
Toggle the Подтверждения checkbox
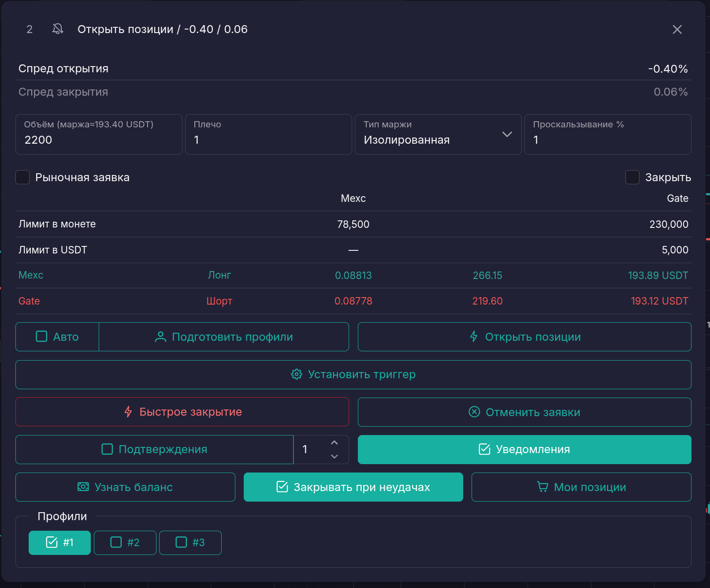[154, 449]
